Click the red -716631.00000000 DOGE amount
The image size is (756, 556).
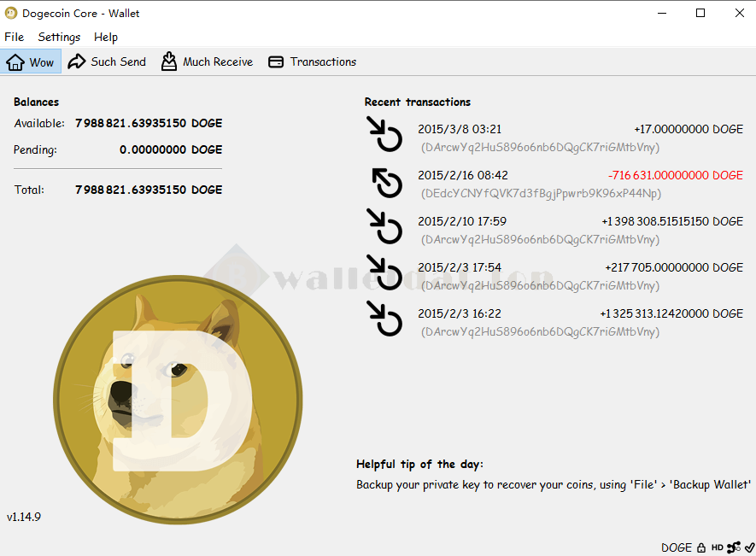(675, 175)
